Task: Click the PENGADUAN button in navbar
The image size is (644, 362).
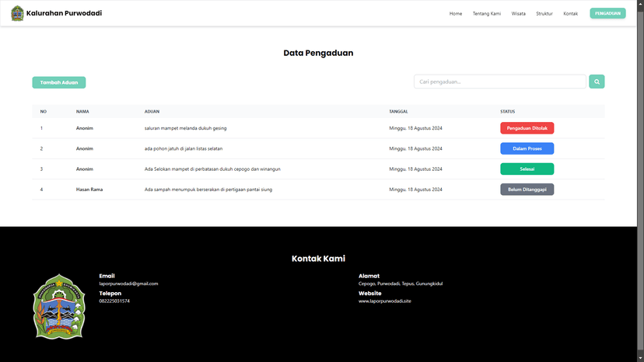Action: [607, 13]
